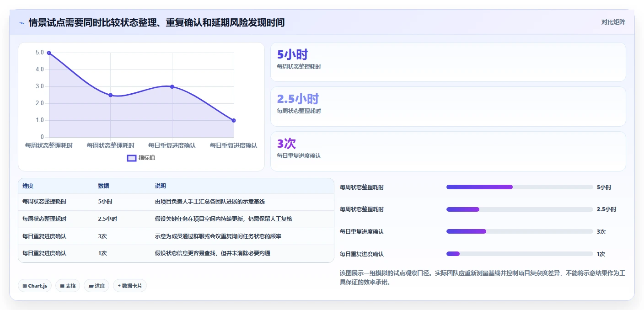644x310 pixels.
Task: Click description starting 示意为成员通过群聊或会议
Action: [218, 236]
